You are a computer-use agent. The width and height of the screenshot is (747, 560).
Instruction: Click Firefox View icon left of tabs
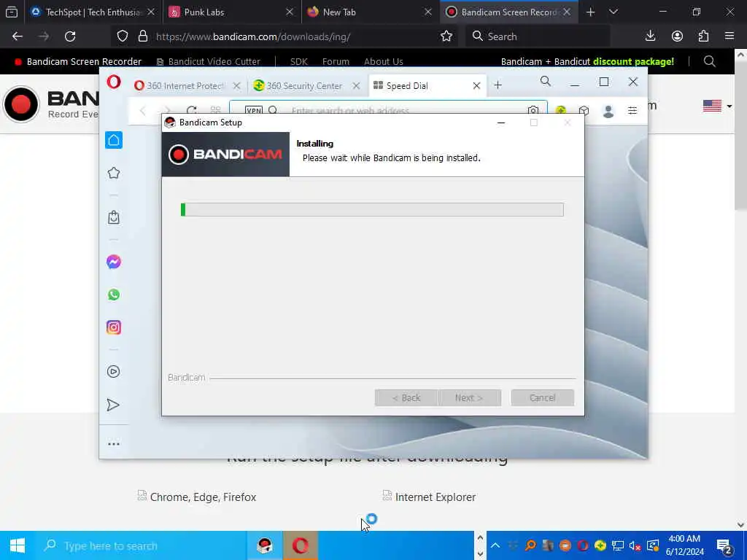click(12, 12)
